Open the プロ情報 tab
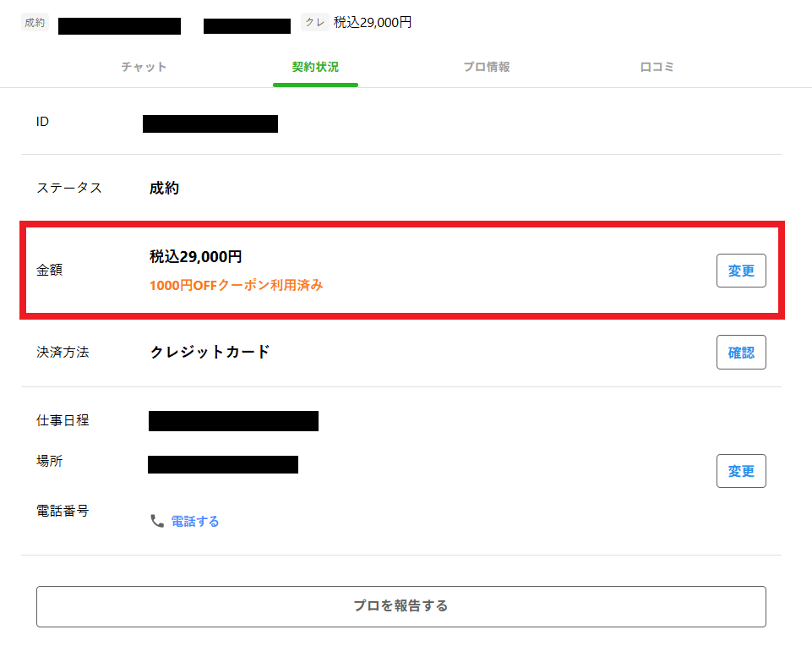The width and height of the screenshot is (812, 668). (486, 67)
